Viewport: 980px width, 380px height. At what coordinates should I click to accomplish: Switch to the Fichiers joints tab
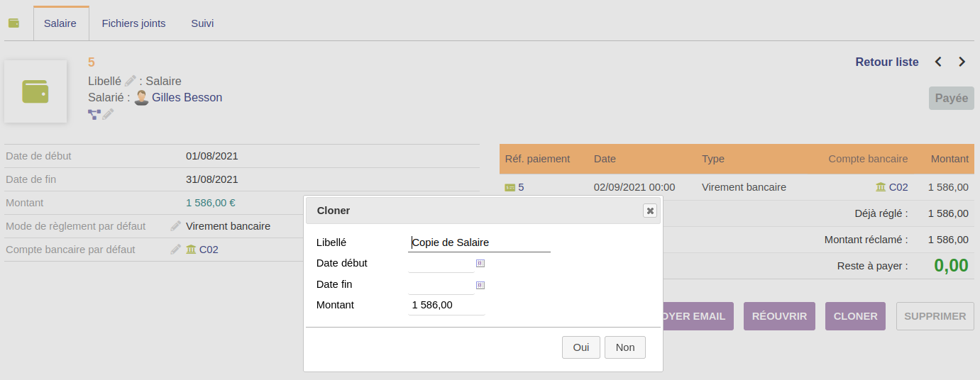coord(133,23)
